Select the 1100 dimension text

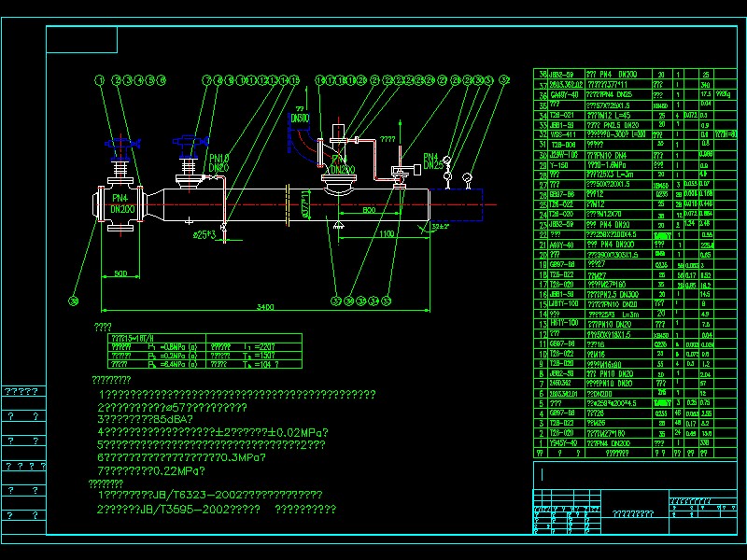[387, 234]
